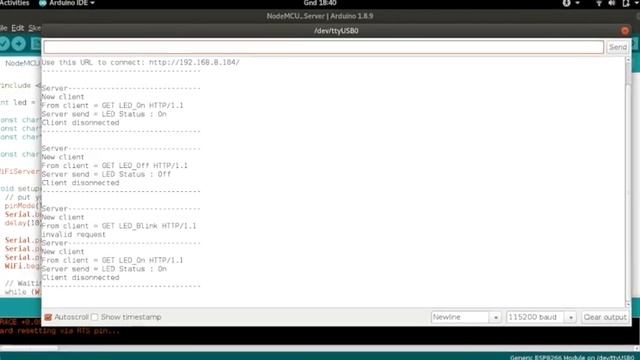
Task: Open the Edit menu
Action: tap(17, 28)
